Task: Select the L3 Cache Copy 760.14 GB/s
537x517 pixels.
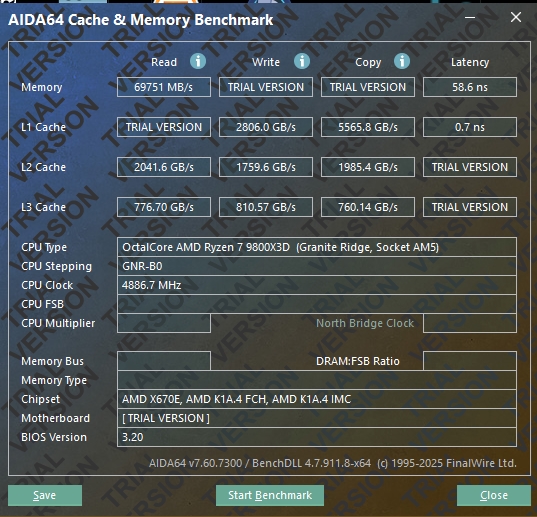Action: (368, 207)
